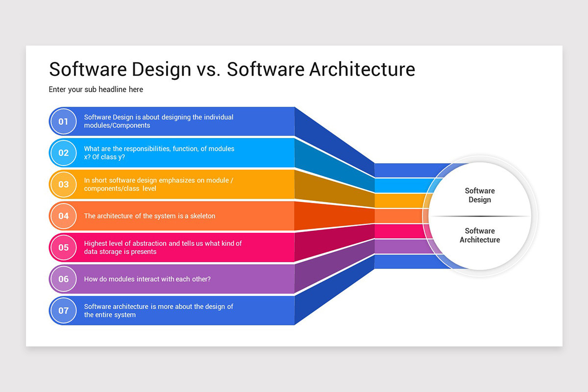The image size is (588, 392).
Task: Expand the skeleton architecture row 04
Action: pos(186,216)
